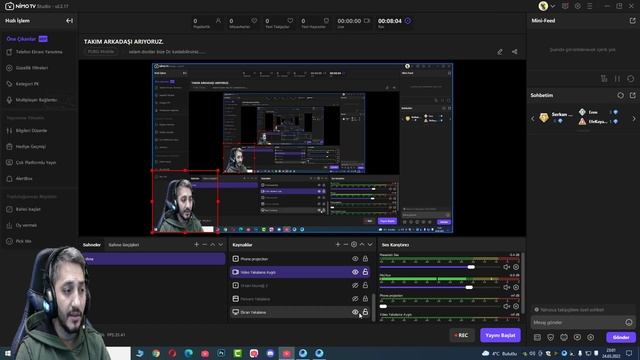Switch to the Sahne Geçişleri tab

124,245
